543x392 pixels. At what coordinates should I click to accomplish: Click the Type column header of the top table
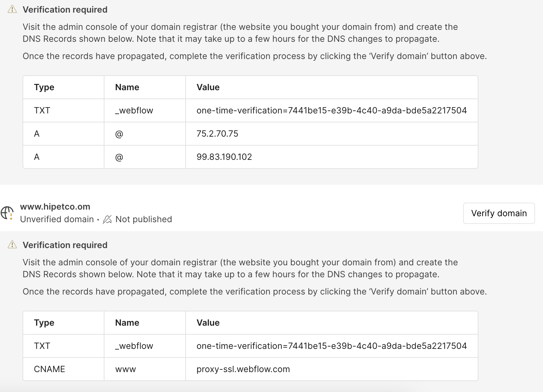[x=44, y=87]
